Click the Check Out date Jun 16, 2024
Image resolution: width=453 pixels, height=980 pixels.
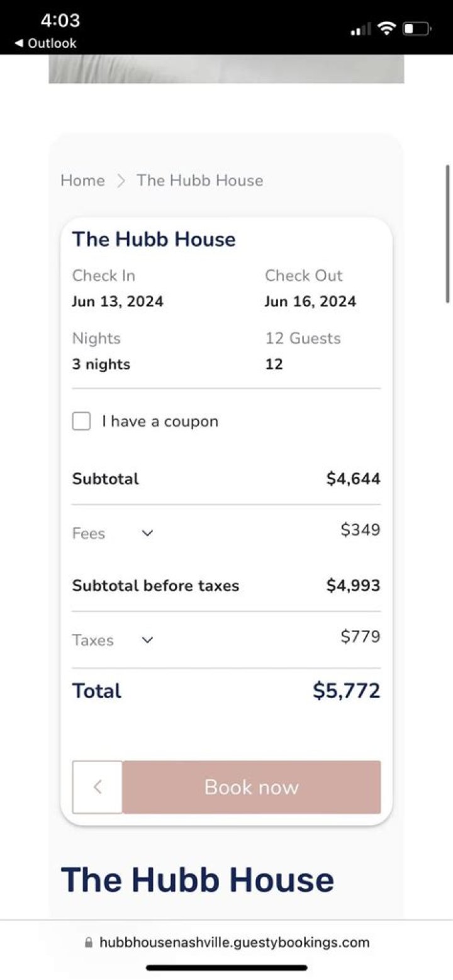tap(310, 301)
